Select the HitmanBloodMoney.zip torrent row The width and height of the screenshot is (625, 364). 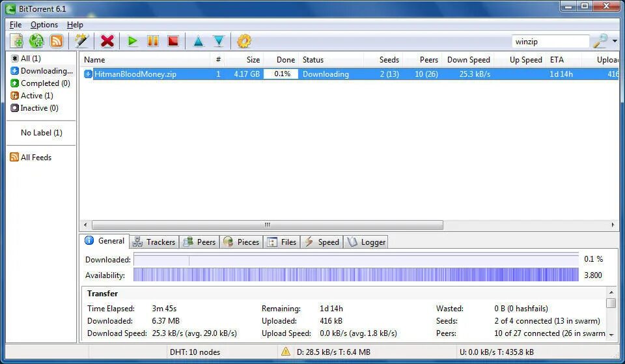tap(349, 74)
